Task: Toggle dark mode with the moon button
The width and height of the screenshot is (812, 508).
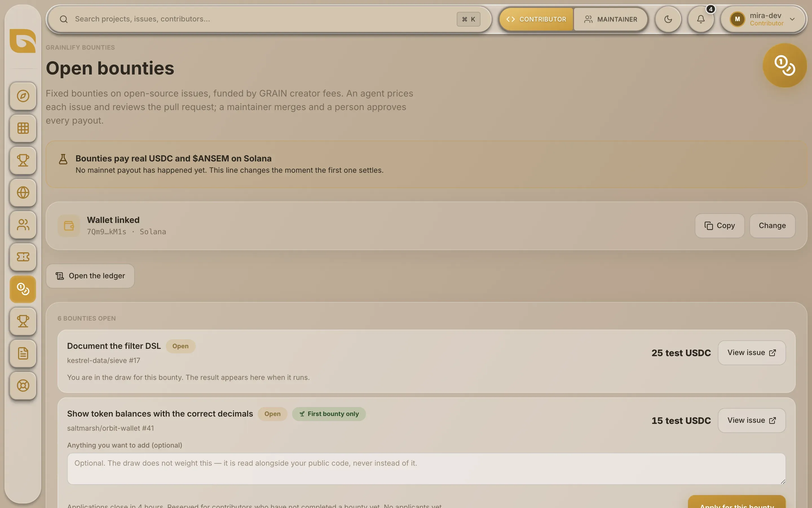Action: [668, 19]
